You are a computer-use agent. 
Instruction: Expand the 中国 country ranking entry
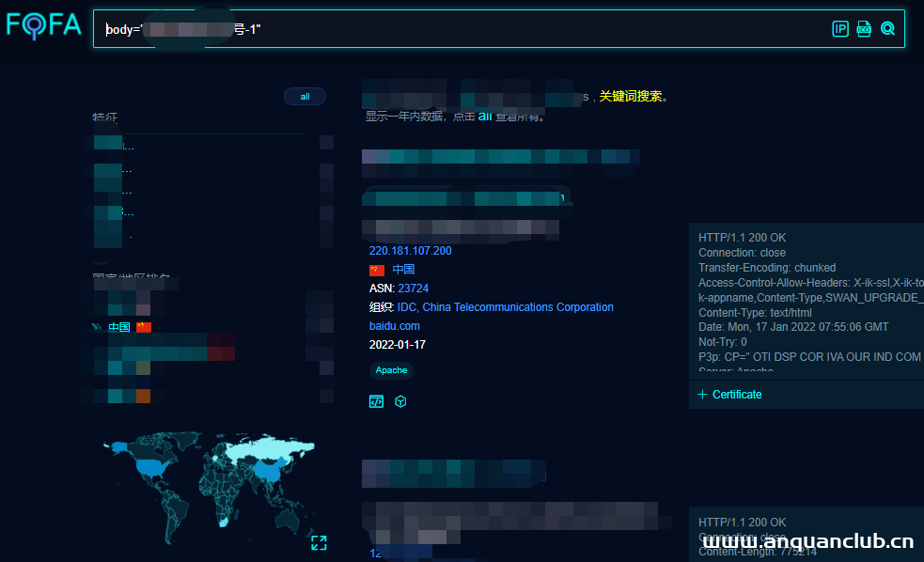[96, 327]
